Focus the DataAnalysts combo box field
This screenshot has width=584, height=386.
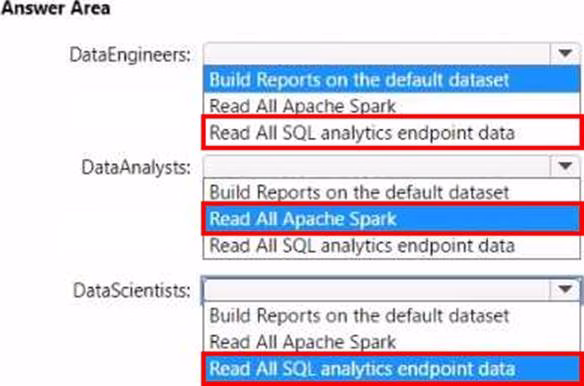(x=377, y=166)
